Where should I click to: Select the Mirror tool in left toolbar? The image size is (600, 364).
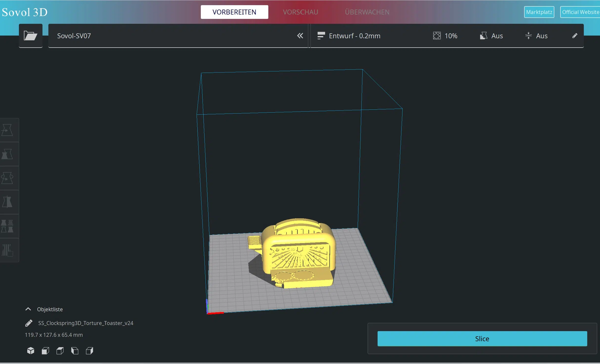7,202
